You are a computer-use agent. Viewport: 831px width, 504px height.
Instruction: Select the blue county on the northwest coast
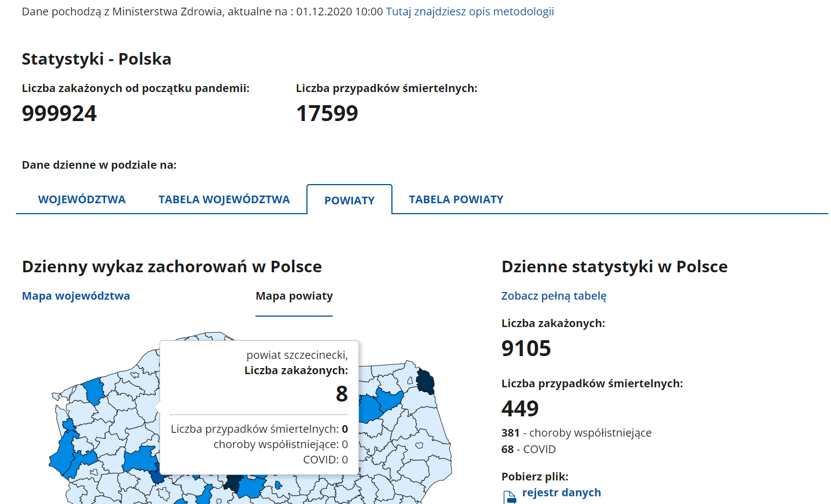click(94, 391)
